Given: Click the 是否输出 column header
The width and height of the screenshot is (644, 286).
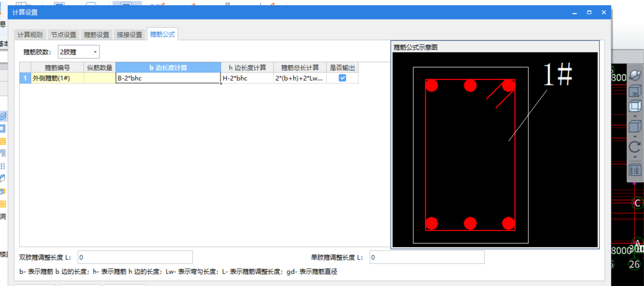Looking at the screenshot, I should pyautogui.click(x=342, y=68).
